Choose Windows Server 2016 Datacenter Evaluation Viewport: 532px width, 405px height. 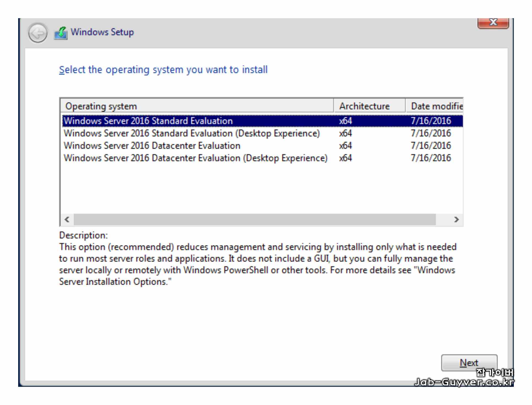tap(152, 146)
